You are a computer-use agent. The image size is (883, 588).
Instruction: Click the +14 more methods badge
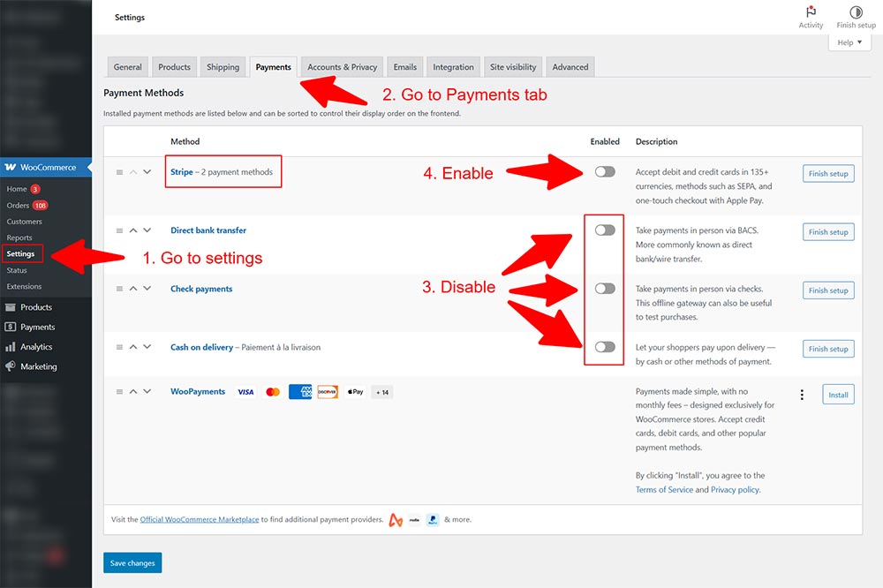382,392
